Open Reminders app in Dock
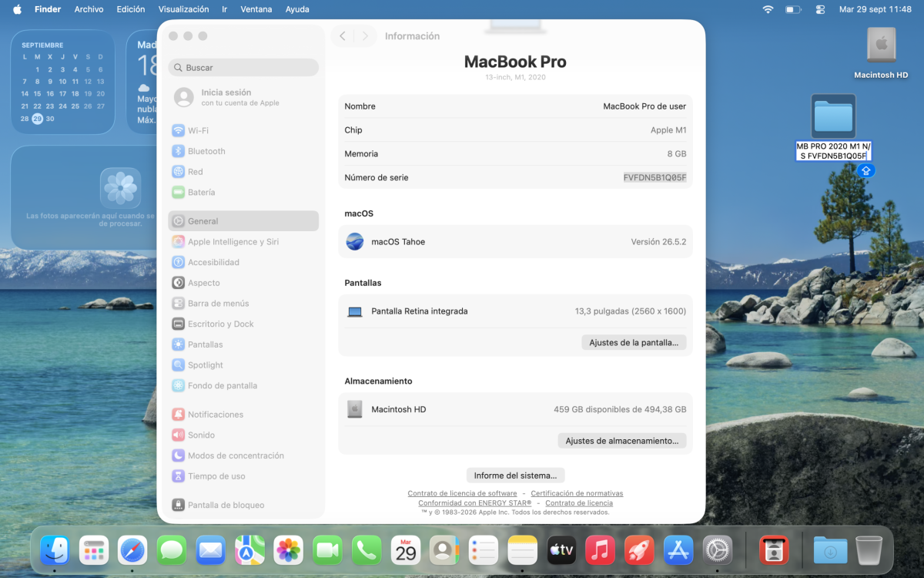 484,550
